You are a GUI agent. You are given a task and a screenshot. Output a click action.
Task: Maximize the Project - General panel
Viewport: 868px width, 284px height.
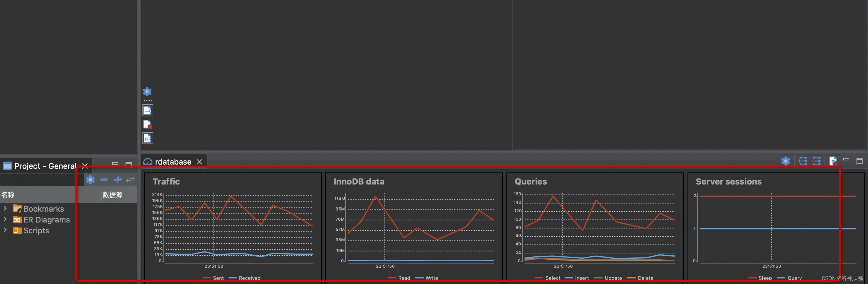tap(128, 165)
